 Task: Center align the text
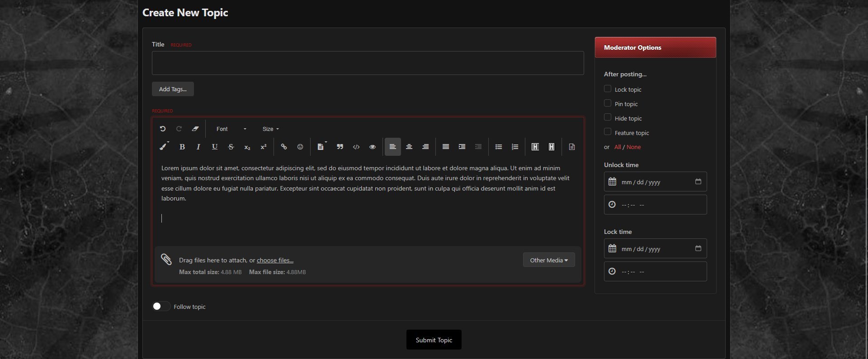pyautogui.click(x=409, y=147)
